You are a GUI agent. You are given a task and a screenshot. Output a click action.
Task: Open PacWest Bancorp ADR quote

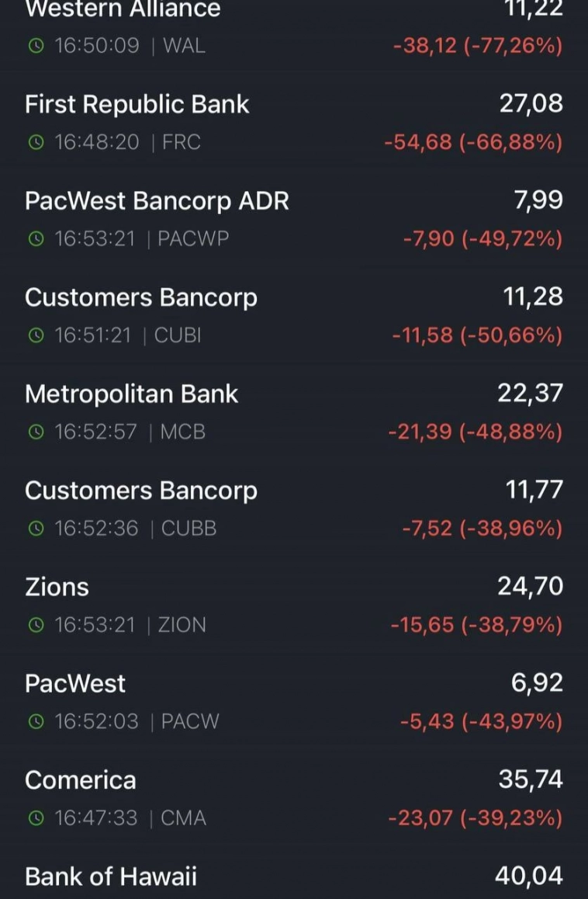click(157, 201)
